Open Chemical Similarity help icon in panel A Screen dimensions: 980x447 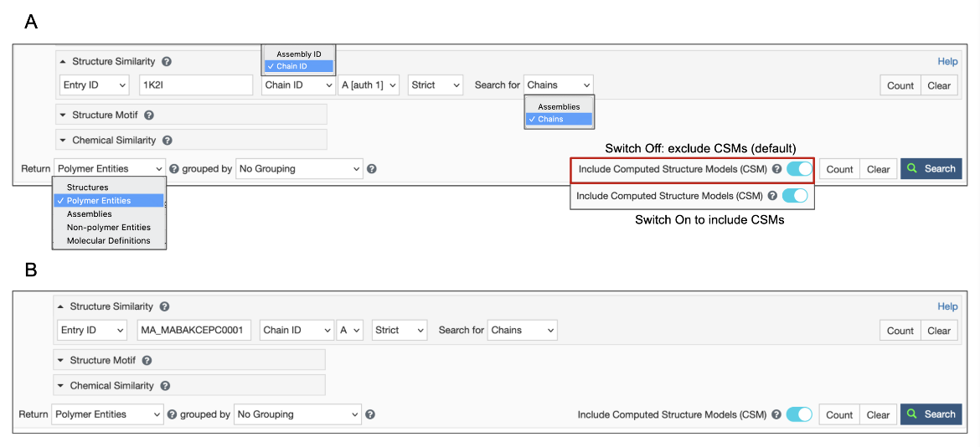tap(168, 141)
